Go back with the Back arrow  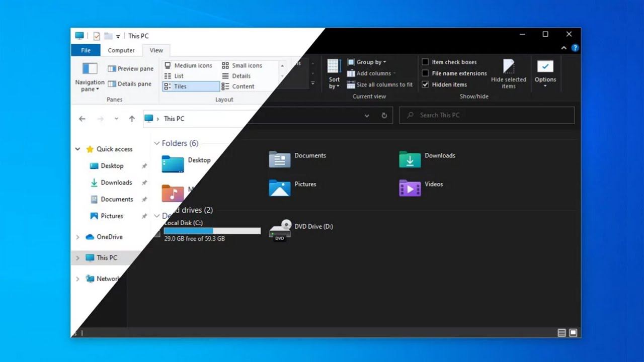pos(82,119)
